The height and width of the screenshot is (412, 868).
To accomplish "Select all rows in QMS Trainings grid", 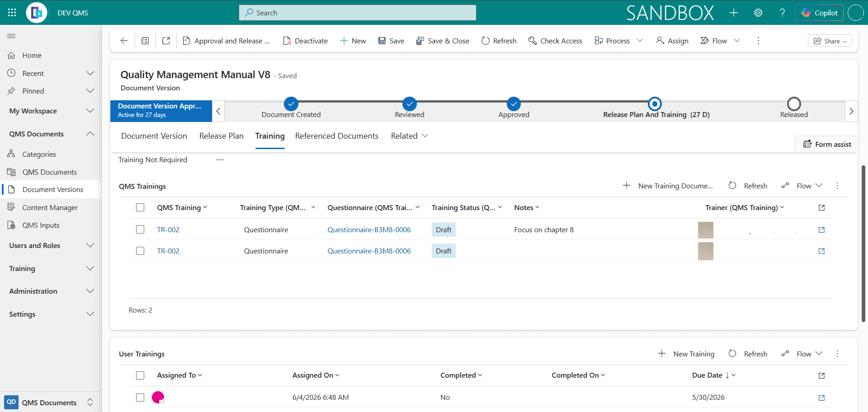I will click(140, 207).
